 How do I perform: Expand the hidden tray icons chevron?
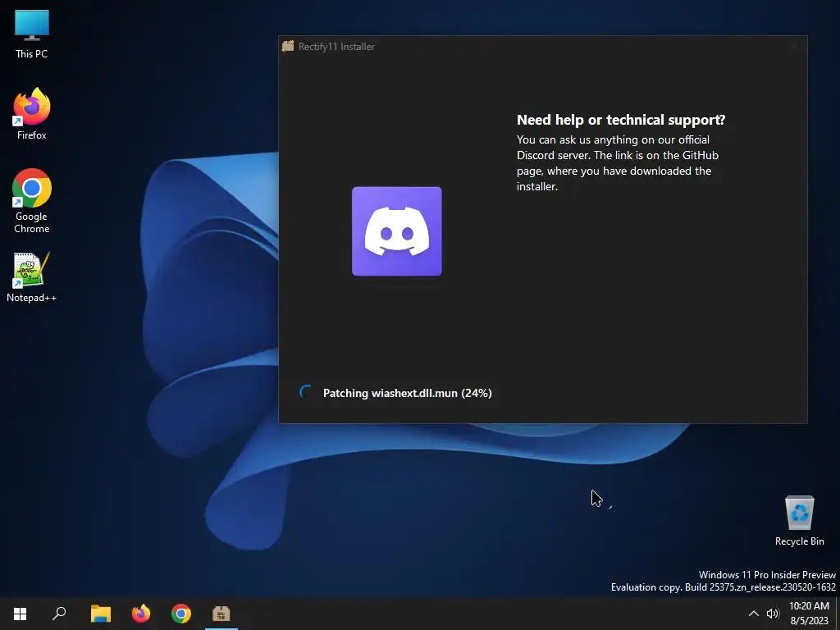pyautogui.click(x=753, y=614)
